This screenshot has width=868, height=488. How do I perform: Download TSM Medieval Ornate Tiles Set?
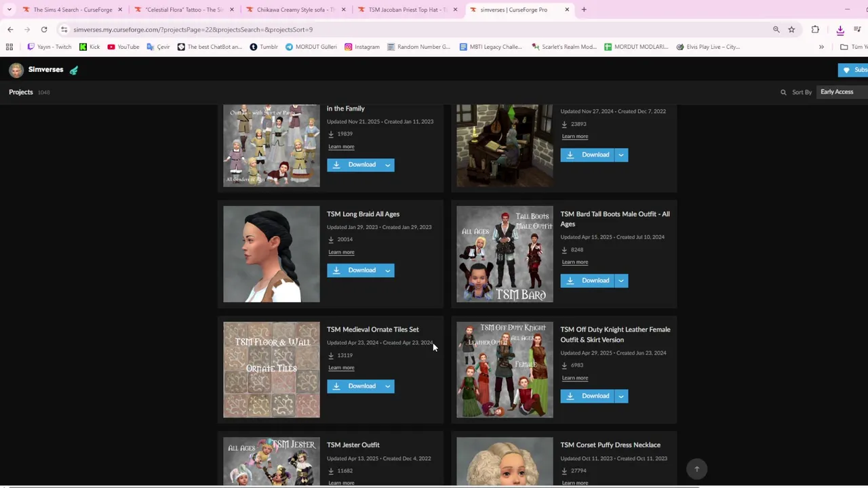click(354, 386)
